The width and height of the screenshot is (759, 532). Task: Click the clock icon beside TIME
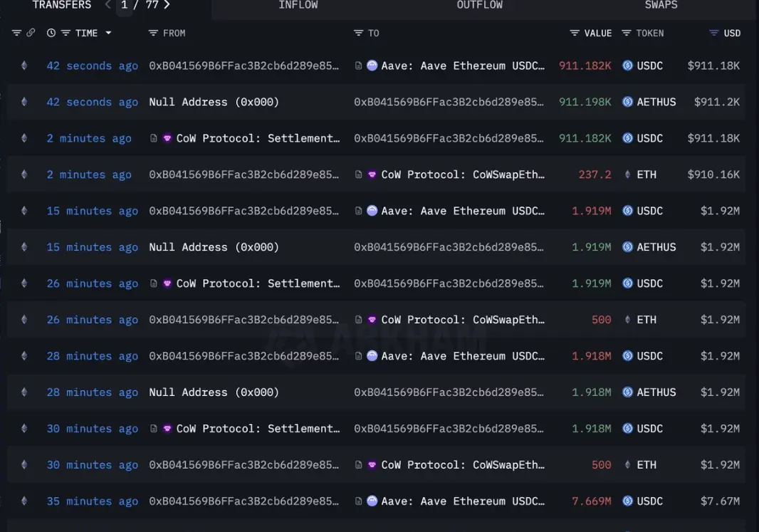pyautogui.click(x=51, y=33)
